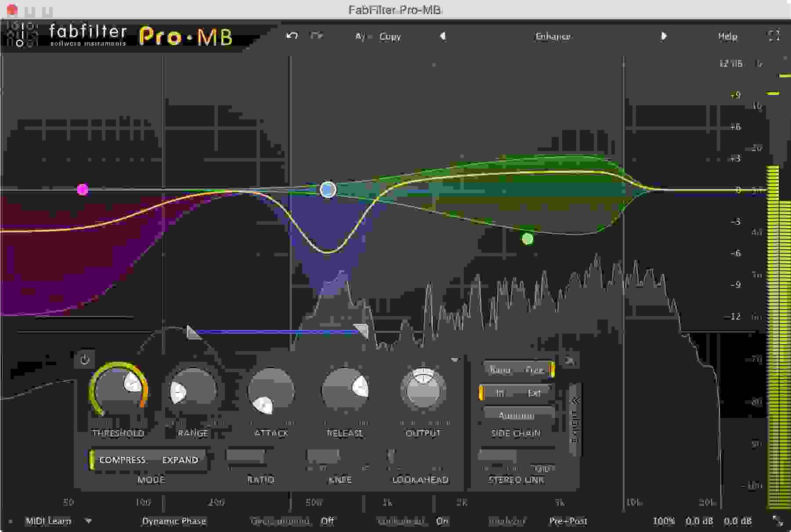Click the Undo arrow icon

(291, 36)
